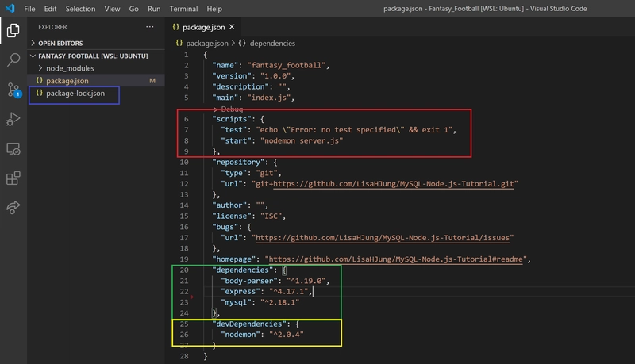Image resolution: width=635 pixels, height=364 pixels.
Task: Click the breadcrumb dependencies braces icon
Action: coord(242,43)
